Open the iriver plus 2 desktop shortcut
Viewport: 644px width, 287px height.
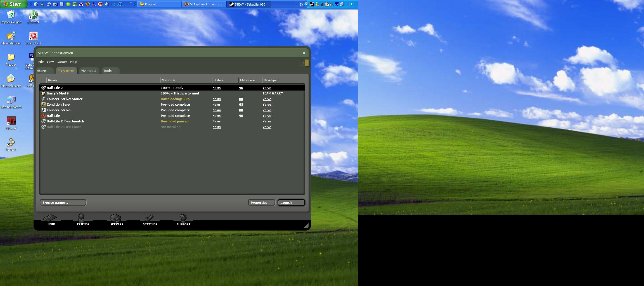(x=33, y=38)
